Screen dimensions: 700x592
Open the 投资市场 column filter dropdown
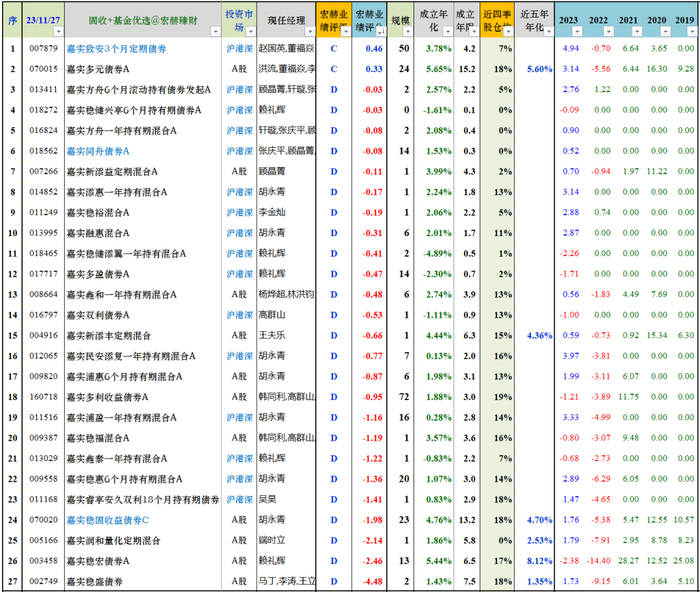point(251,31)
